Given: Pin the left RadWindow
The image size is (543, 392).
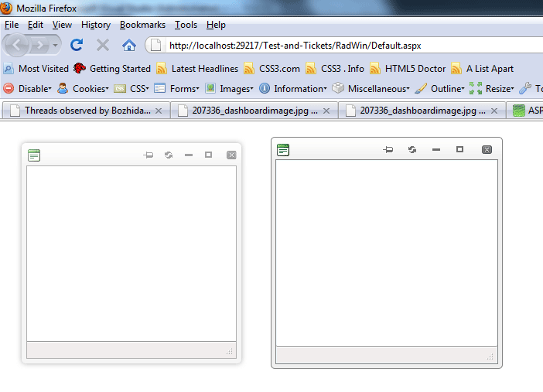Looking at the screenshot, I should coord(149,155).
